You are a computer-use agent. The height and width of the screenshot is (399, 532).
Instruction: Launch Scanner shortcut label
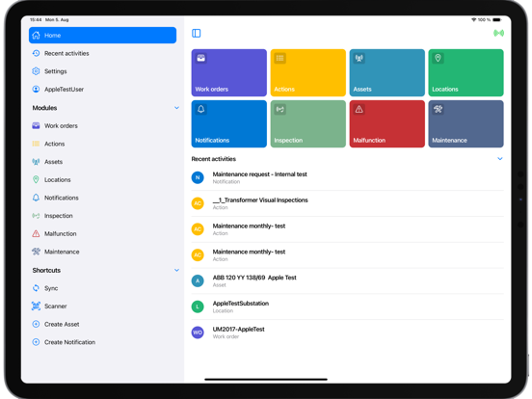(x=56, y=306)
